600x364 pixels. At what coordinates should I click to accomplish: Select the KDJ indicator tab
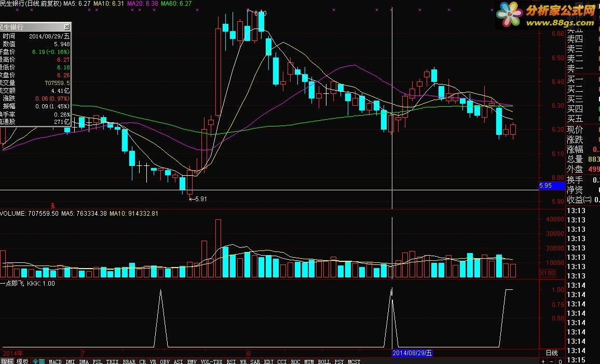[x=269, y=361]
